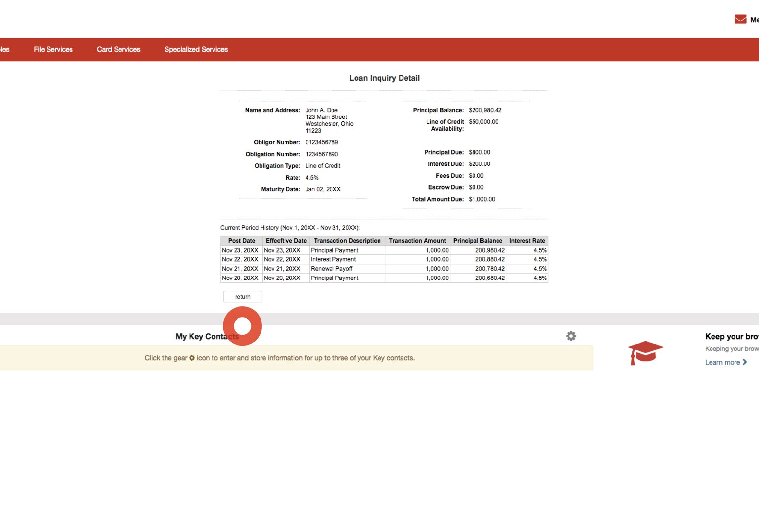Open the File Services menu
The width and height of the screenshot is (759, 532).
tap(53, 49)
